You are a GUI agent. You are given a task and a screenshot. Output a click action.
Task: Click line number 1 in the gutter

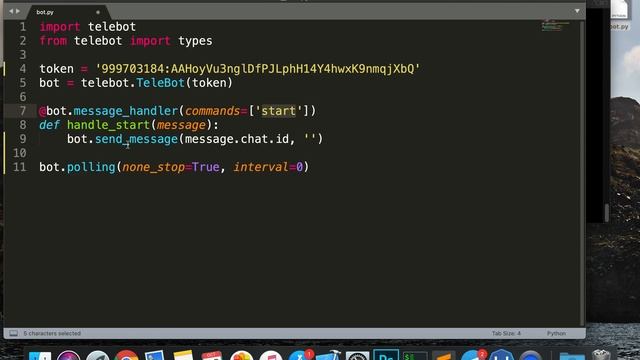[x=23, y=27]
